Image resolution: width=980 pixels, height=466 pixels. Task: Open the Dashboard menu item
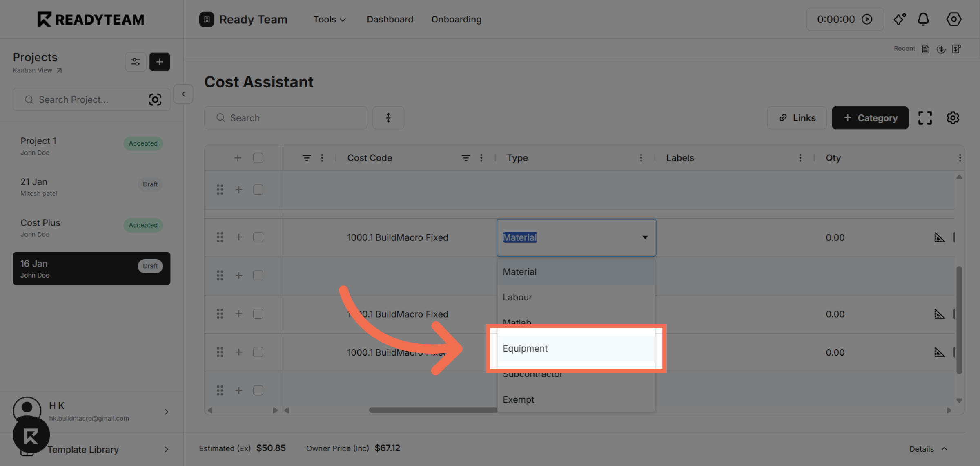click(390, 19)
